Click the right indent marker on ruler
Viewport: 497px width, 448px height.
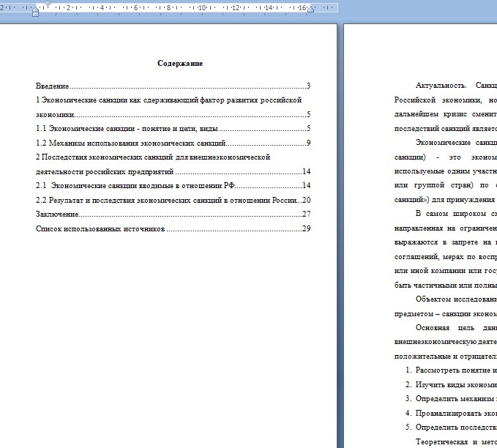coord(310,10)
